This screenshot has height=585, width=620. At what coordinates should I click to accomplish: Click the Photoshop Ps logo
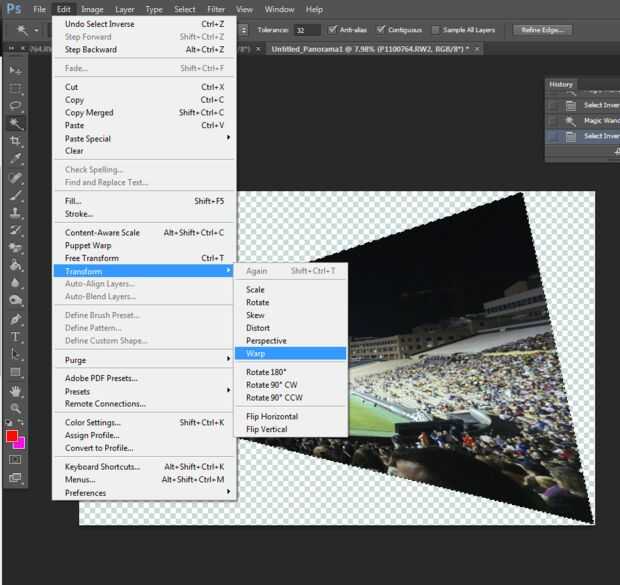[14, 8]
